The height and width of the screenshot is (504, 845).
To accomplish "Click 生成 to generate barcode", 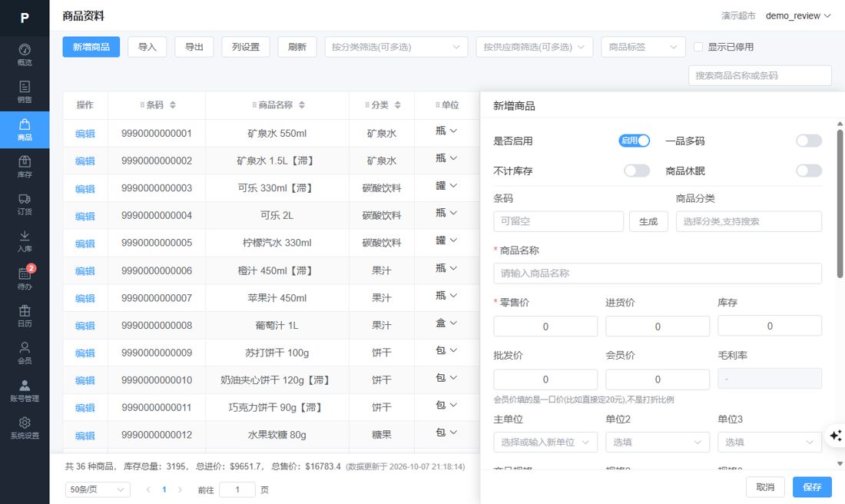I will (x=648, y=221).
